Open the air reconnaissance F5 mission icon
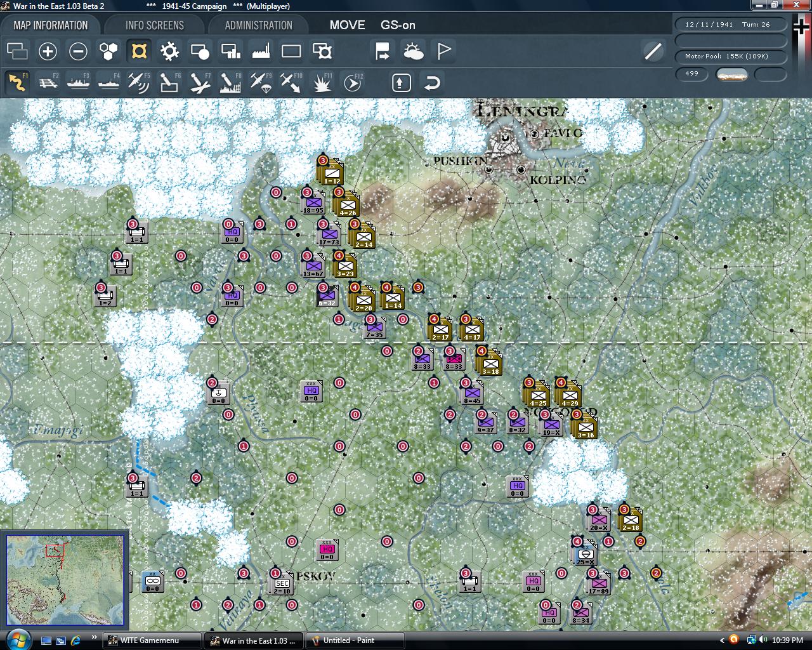The height and width of the screenshot is (650, 812). [x=138, y=82]
